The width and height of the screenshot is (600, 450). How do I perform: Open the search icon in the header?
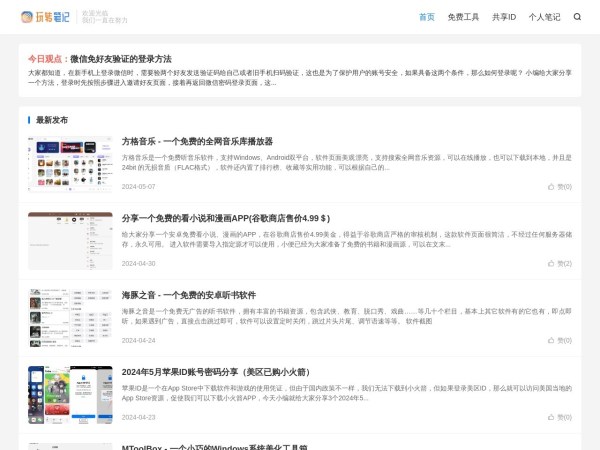577,17
